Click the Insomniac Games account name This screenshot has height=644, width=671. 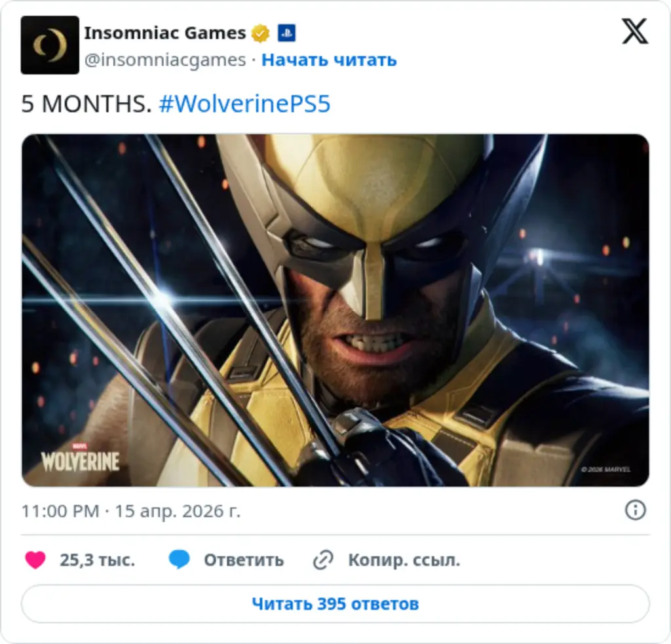point(165,32)
